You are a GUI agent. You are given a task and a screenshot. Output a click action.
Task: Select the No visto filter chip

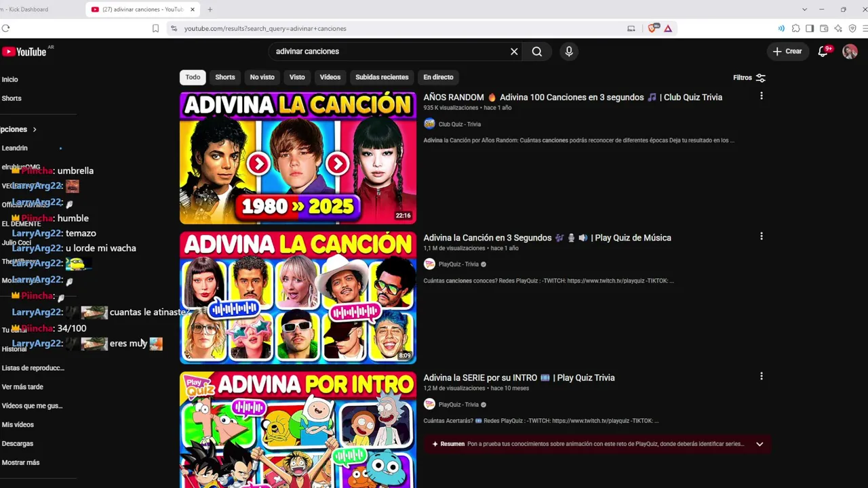tap(262, 77)
